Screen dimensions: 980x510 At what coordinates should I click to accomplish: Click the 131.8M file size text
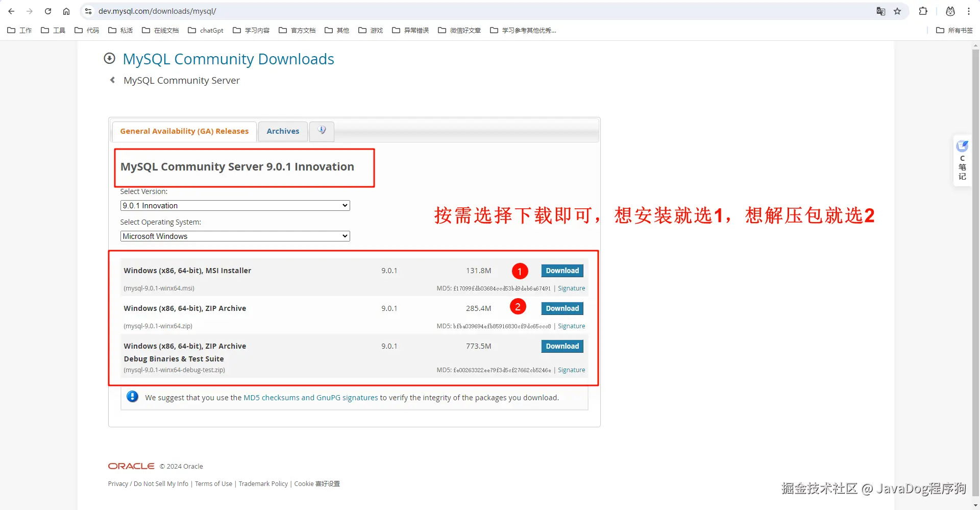pyautogui.click(x=478, y=271)
